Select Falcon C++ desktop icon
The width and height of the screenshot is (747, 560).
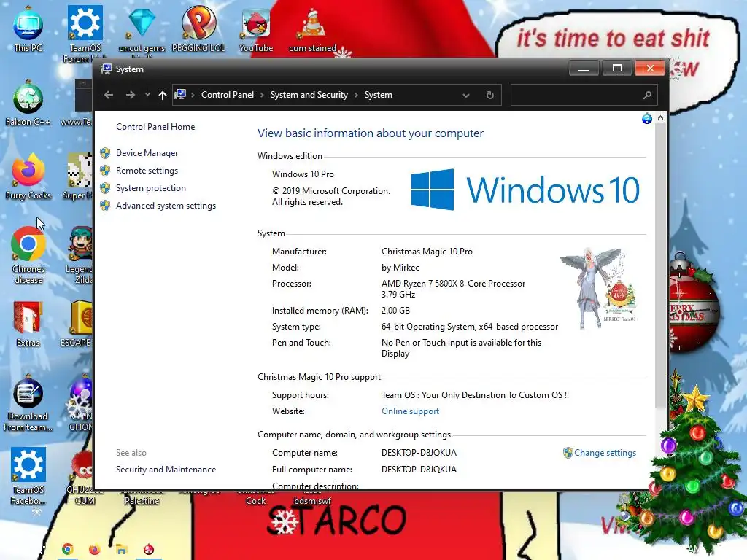[x=28, y=104]
